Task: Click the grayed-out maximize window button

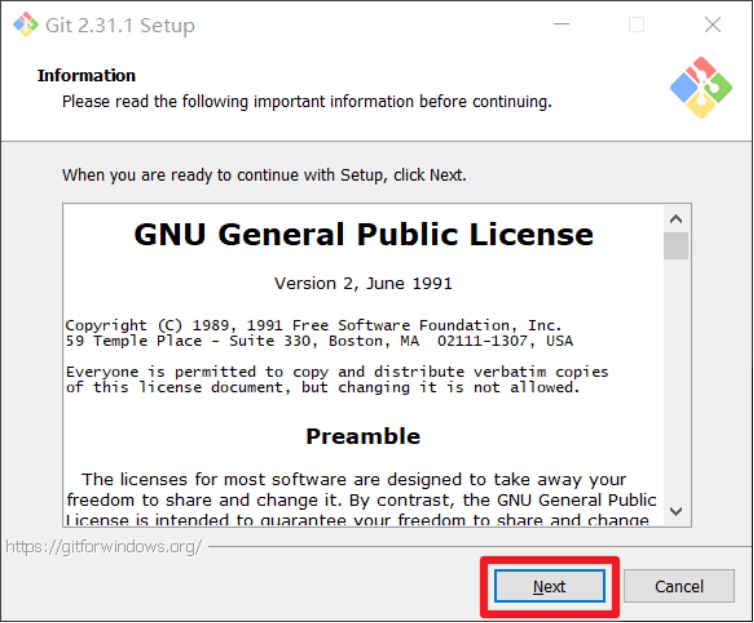Action: click(x=636, y=24)
